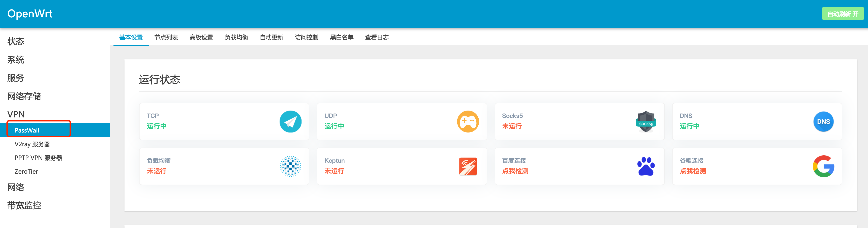Viewport: 868px width, 228px height.
Task: Switch to the 节点列表 tab
Action: point(166,37)
